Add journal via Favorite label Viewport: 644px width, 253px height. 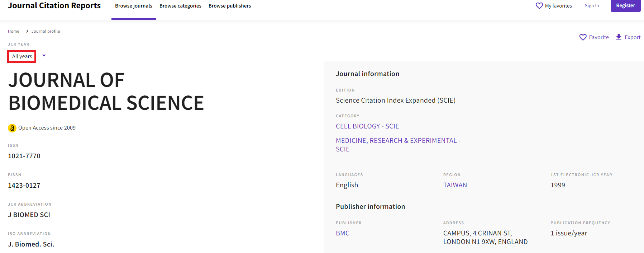click(599, 37)
